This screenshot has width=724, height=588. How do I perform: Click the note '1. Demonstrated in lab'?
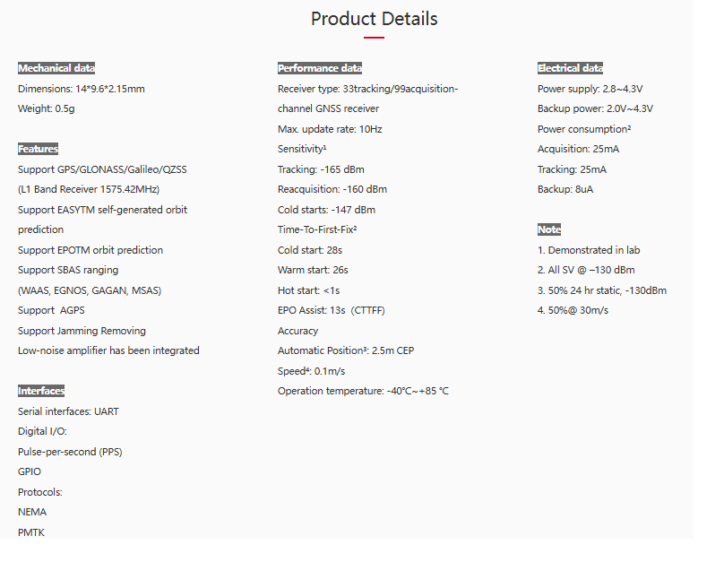pyautogui.click(x=589, y=250)
